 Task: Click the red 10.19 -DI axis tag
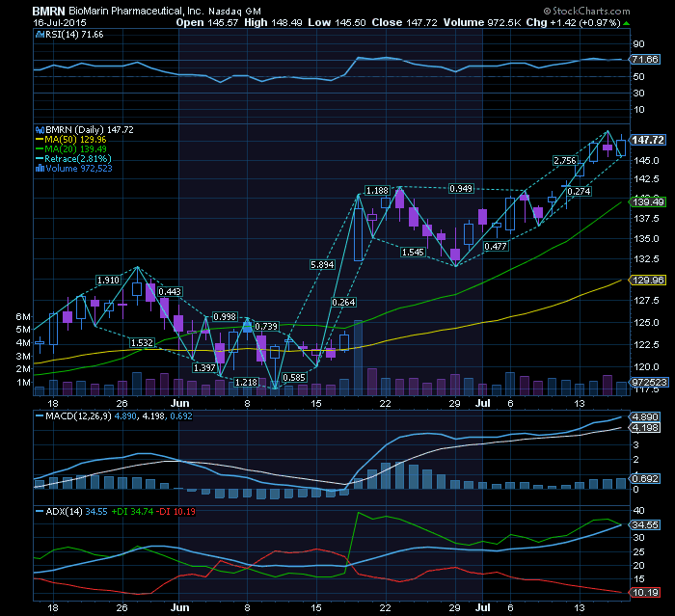pyautogui.click(x=645, y=593)
